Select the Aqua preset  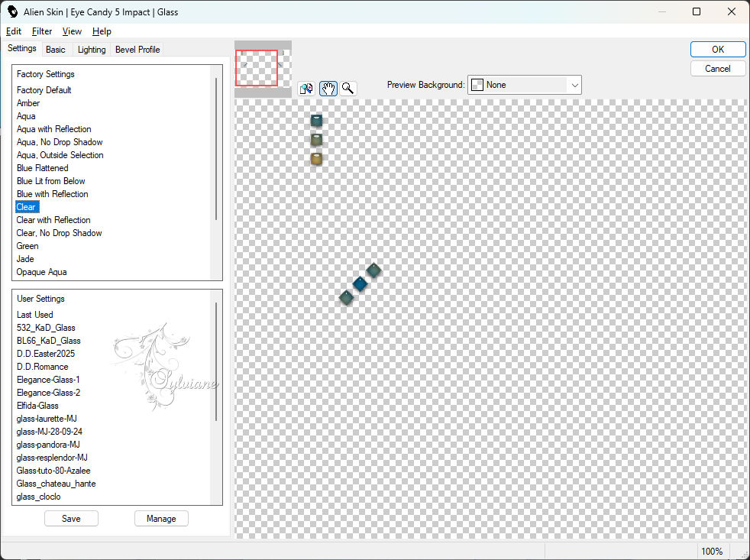pos(26,116)
